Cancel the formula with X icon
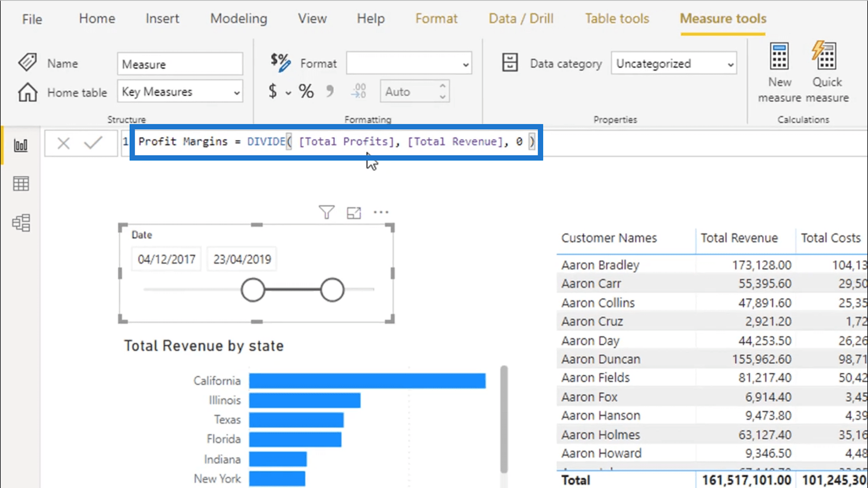868x488 pixels. pyautogui.click(x=63, y=143)
